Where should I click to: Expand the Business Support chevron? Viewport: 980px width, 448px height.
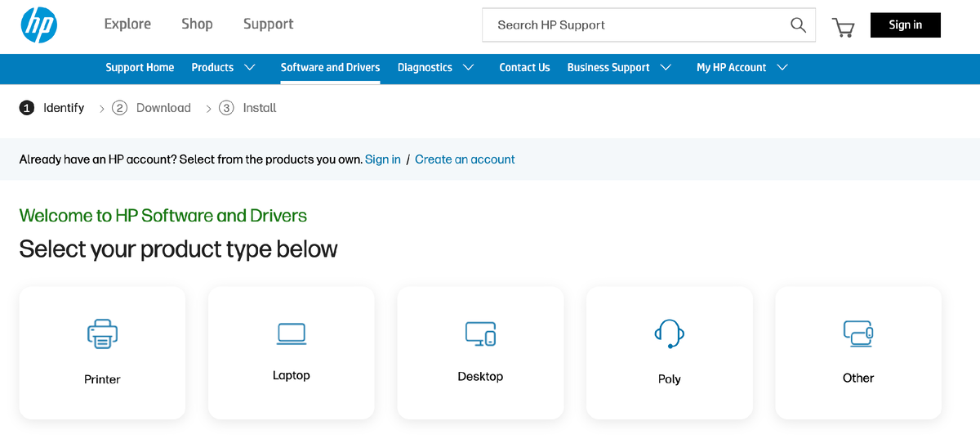[x=666, y=68]
